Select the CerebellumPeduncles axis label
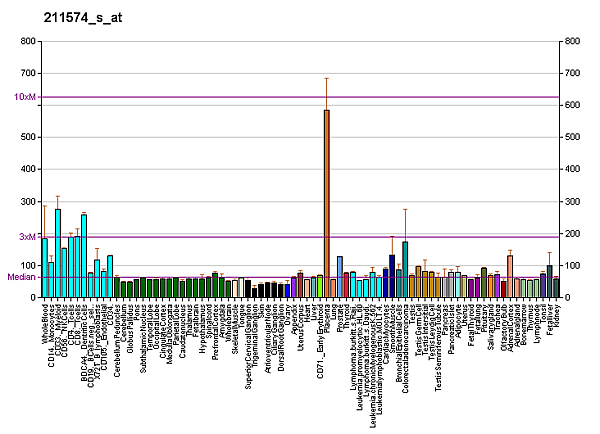 click(x=117, y=335)
